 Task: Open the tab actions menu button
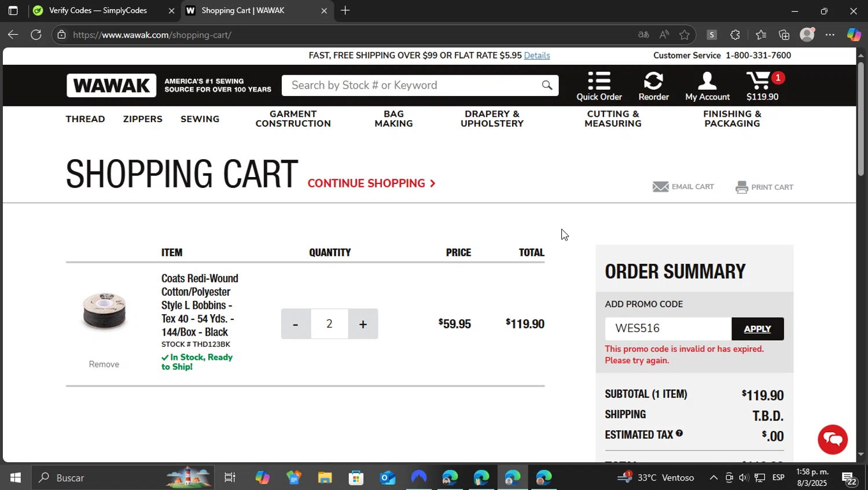click(13, 10)
